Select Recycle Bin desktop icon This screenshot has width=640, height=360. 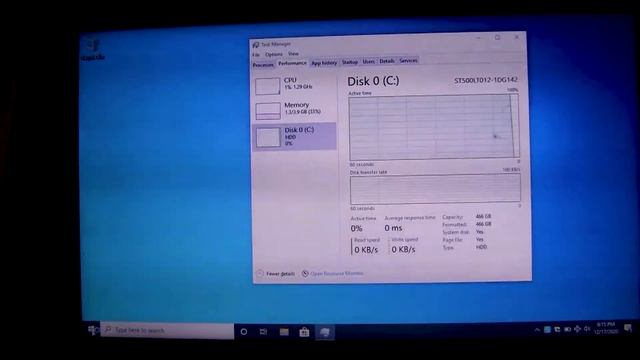pyautogui.click(x=92, y=49)
